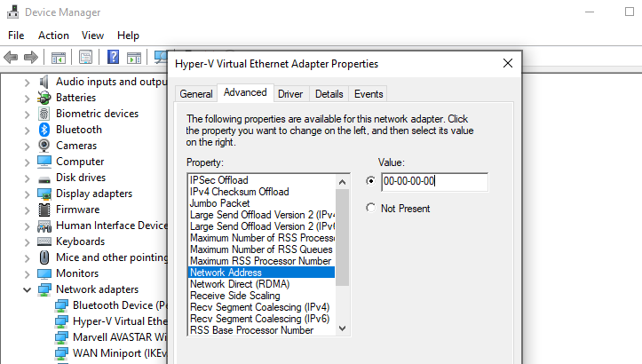642x364 pixels.
Task: Select the Network Address property
Action: pos(261,273)
